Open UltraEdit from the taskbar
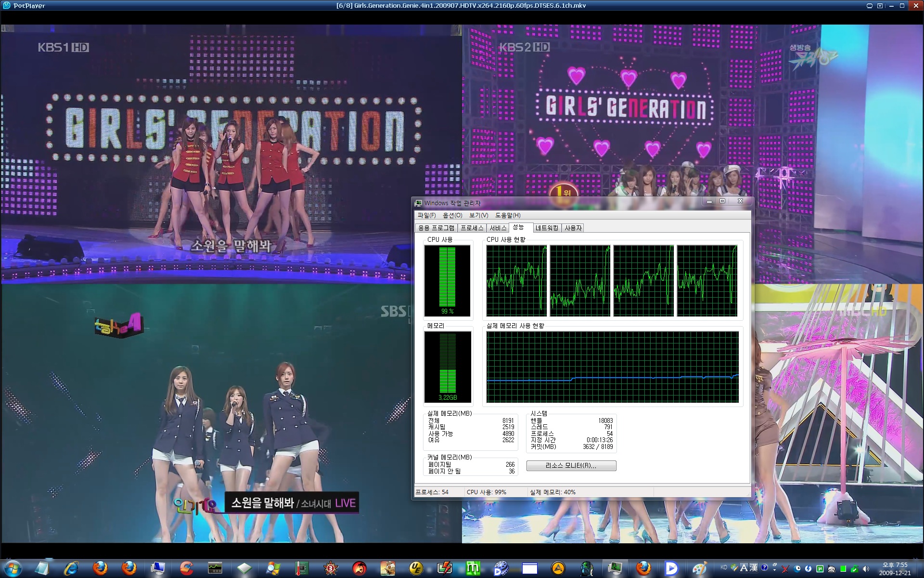Screen dimensions: 924x578 (x=416, y=569)
